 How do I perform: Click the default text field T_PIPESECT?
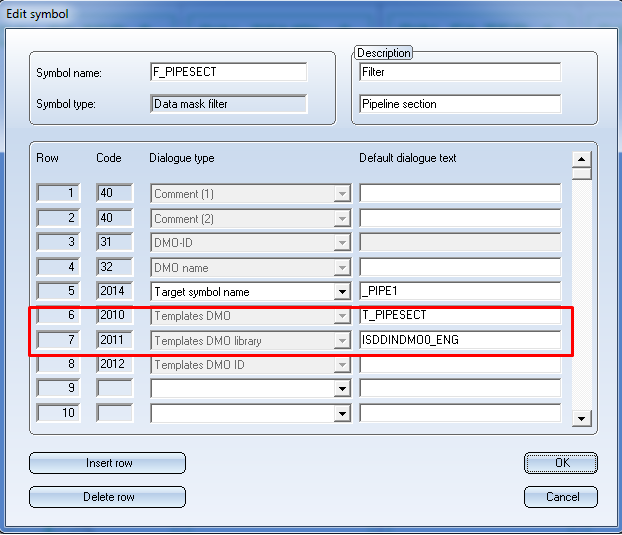(x=460, y=316)
